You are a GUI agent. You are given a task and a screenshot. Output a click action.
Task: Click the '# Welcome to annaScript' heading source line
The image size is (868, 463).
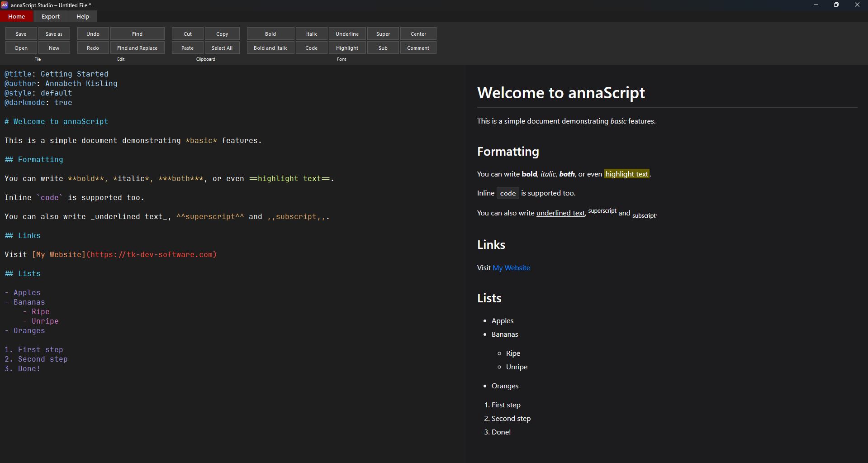[57, 122]
